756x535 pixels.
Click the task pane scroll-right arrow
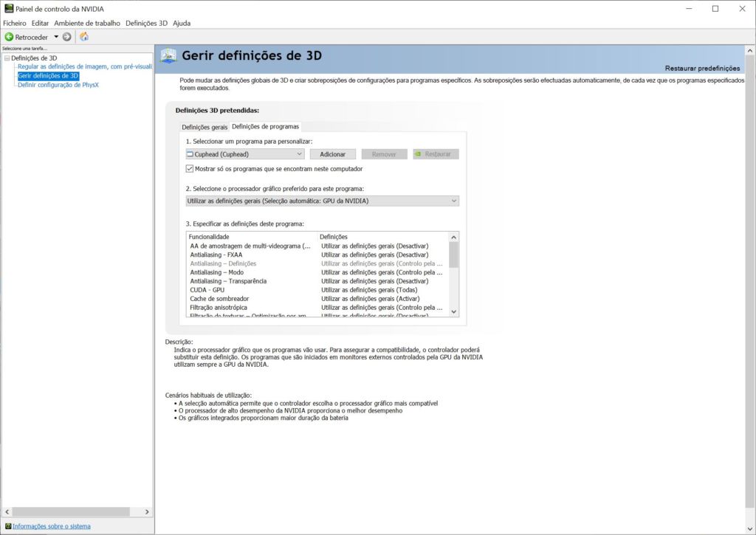tap(147, 512)
